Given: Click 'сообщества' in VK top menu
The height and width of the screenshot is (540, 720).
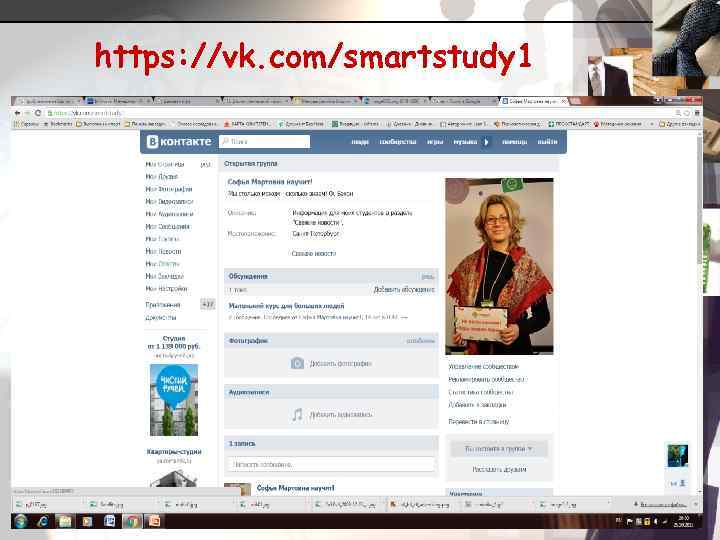Looking at the screenshot, I should pos(398,142).
